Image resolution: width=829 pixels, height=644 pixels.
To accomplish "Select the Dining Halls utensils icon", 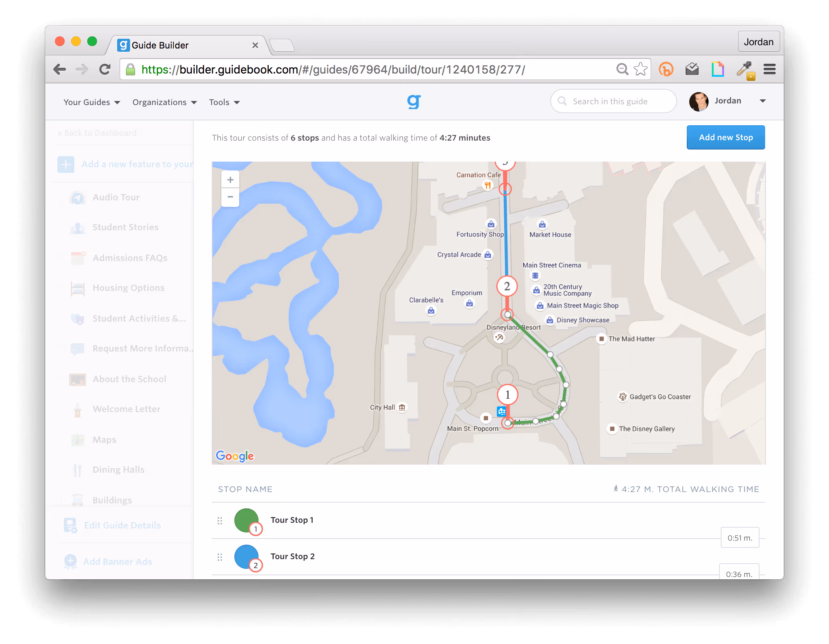I will click(78, 470).
